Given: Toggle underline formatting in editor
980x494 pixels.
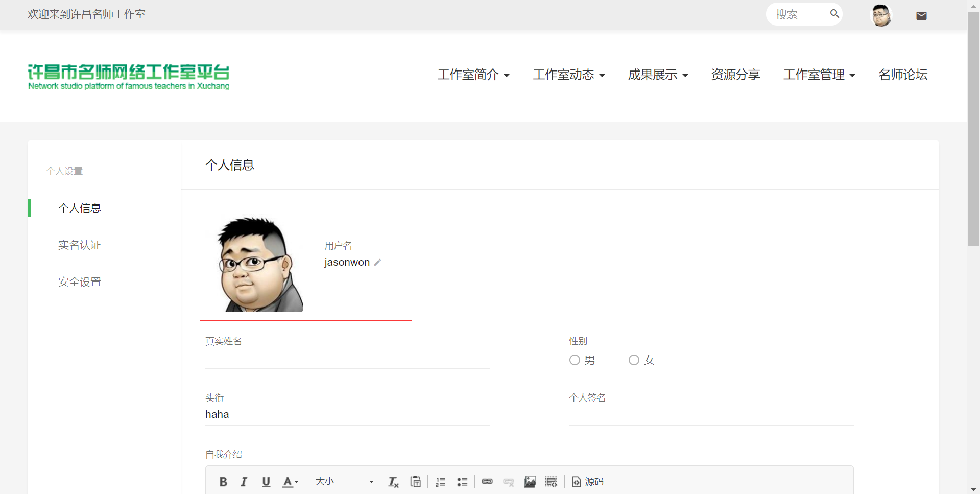Looking at the screenshot, I should [266, 482].
